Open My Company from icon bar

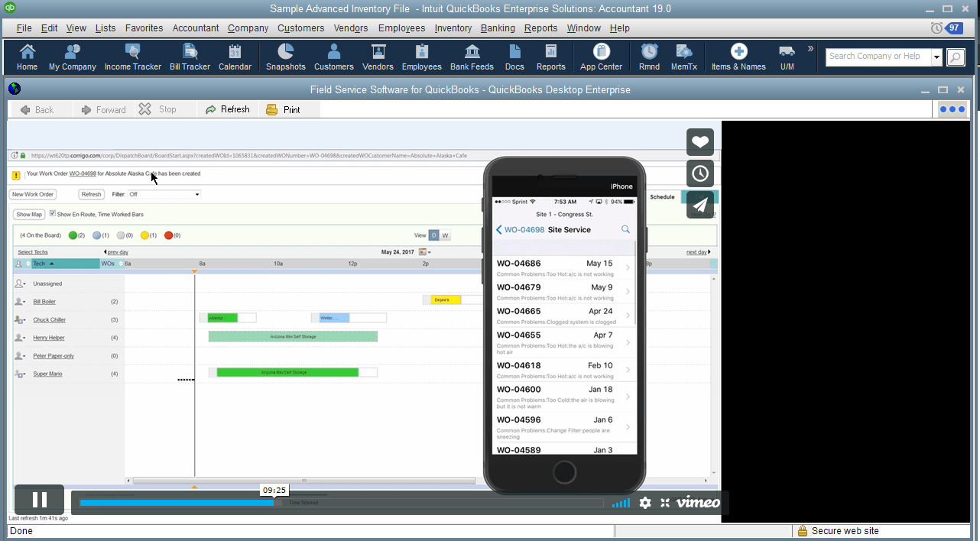pos(73,57)
